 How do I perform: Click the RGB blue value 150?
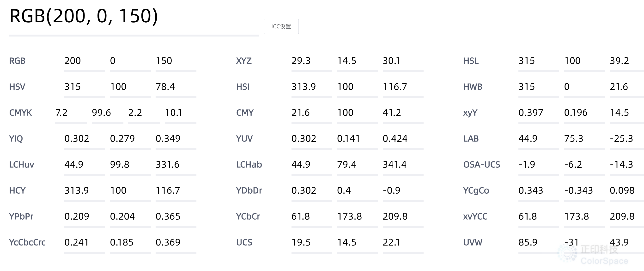[176, 62]
